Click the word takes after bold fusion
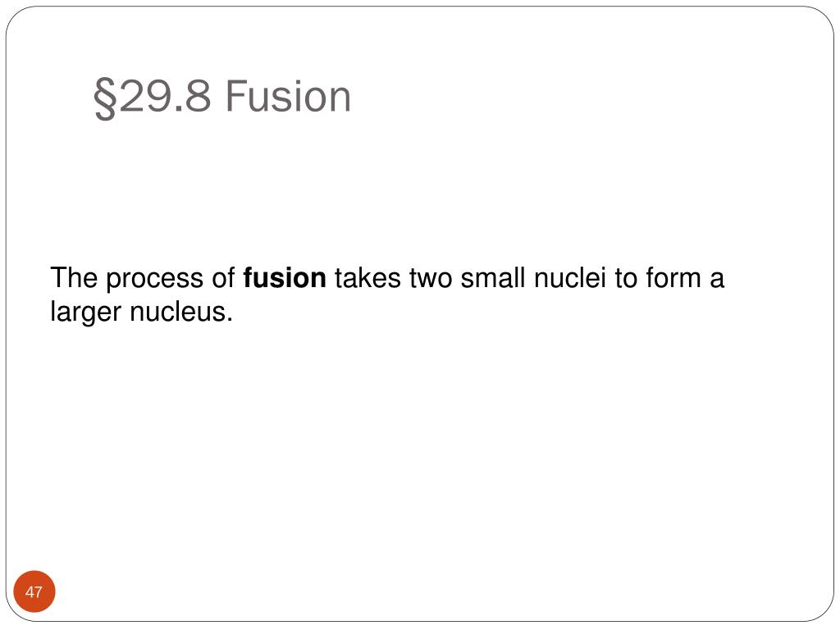The image size is (840, 630). coord(368,277)
